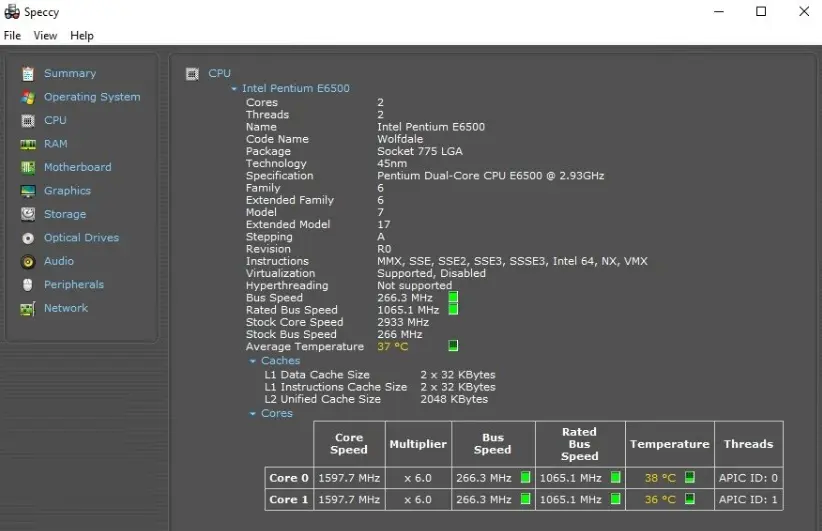822x531 pixels.
Task: Click the Storage hard drive icon
Action: pos(28,214)
